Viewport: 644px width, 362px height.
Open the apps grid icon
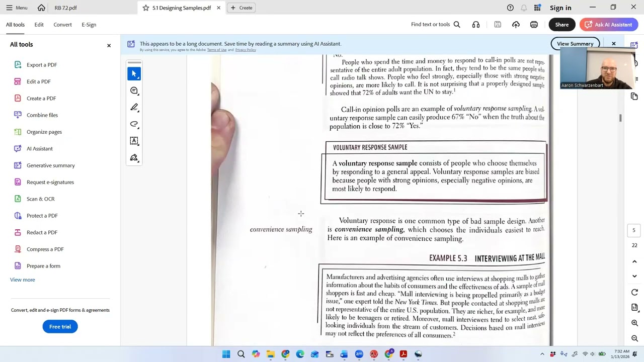(x=537, y=8)
